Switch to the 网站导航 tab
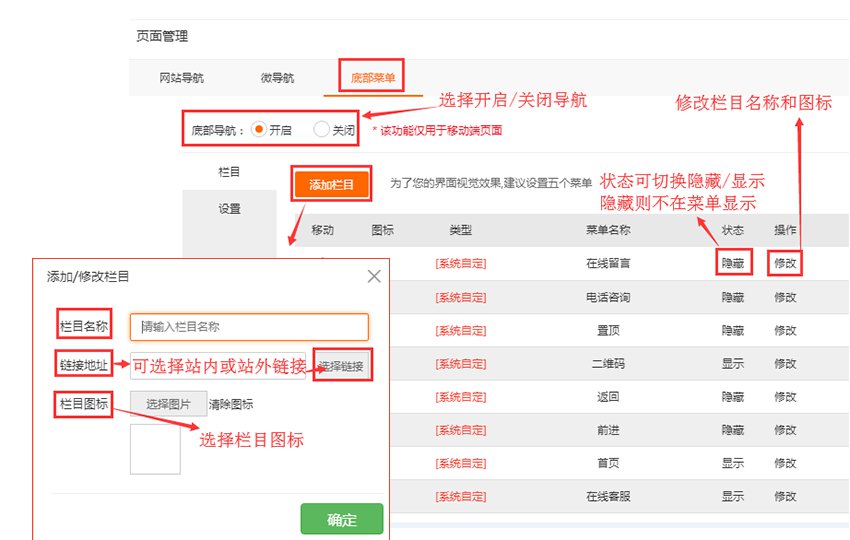 pos(181,77)
